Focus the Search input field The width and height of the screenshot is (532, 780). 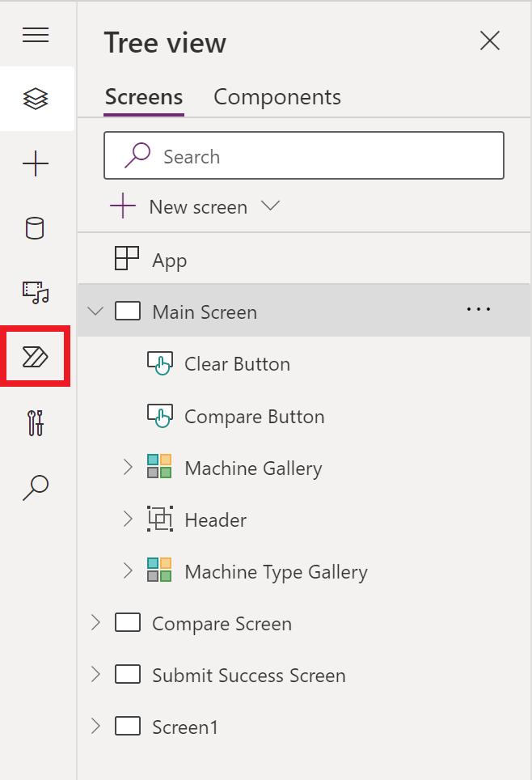[304, 155]
